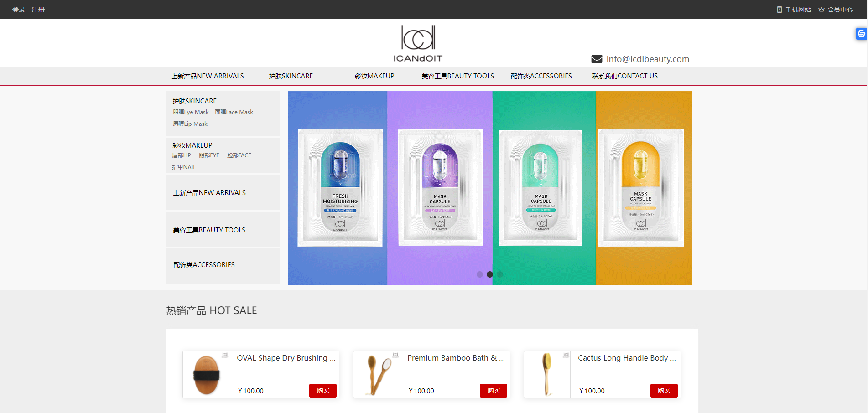Image resolution: width=868 pixels, height=413 pixels.
Task: Open OVAL Shape Dry Brushing title
Action: [x=286, y=358]
